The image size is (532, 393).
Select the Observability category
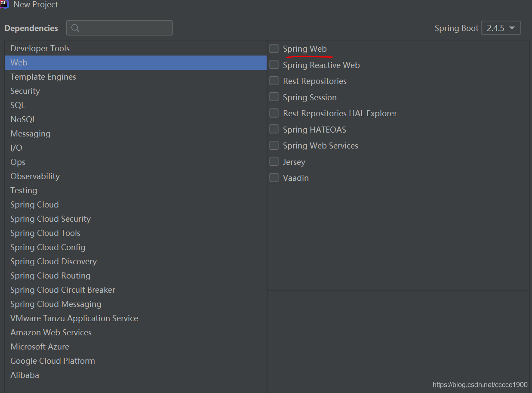135,176
